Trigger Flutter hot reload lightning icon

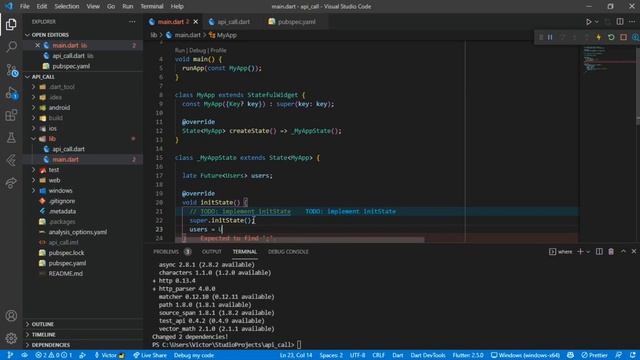point(599,37)
